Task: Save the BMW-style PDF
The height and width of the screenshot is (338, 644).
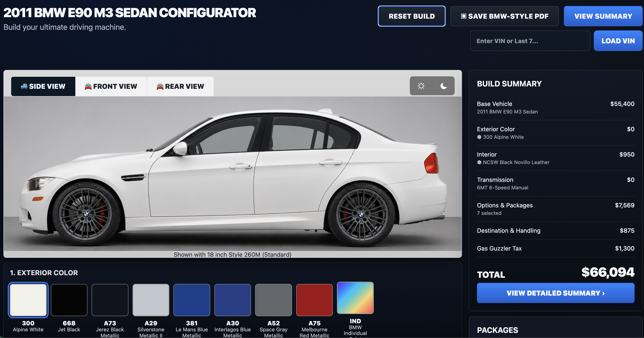Action: [x=504, y=16]
